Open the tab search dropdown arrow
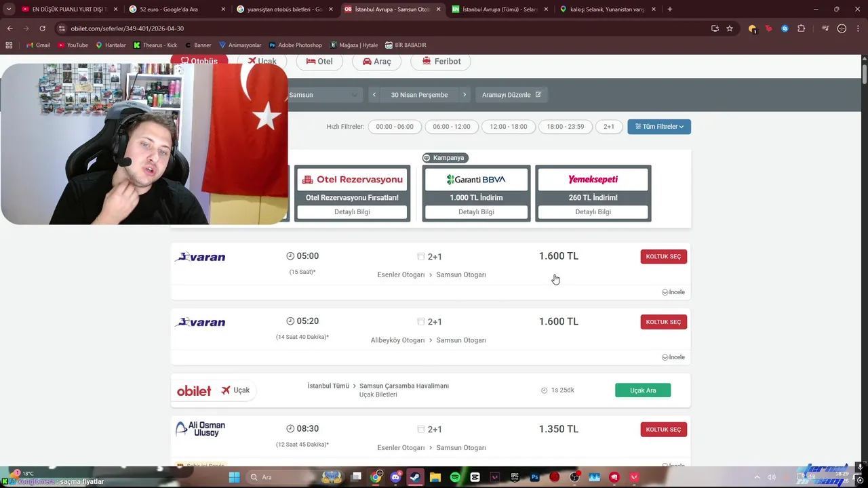Image resolution: width=868 pixels, height=488 pixels. (x=9, y=9)
